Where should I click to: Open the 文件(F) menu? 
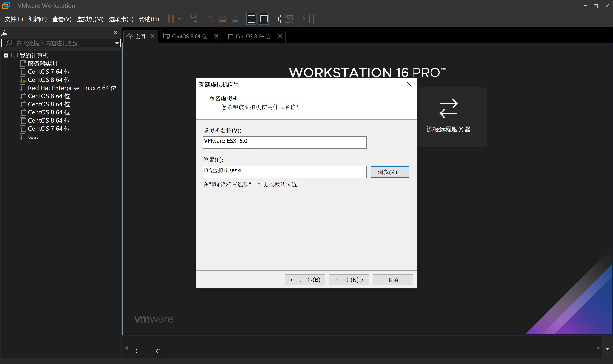pos(14,19)
